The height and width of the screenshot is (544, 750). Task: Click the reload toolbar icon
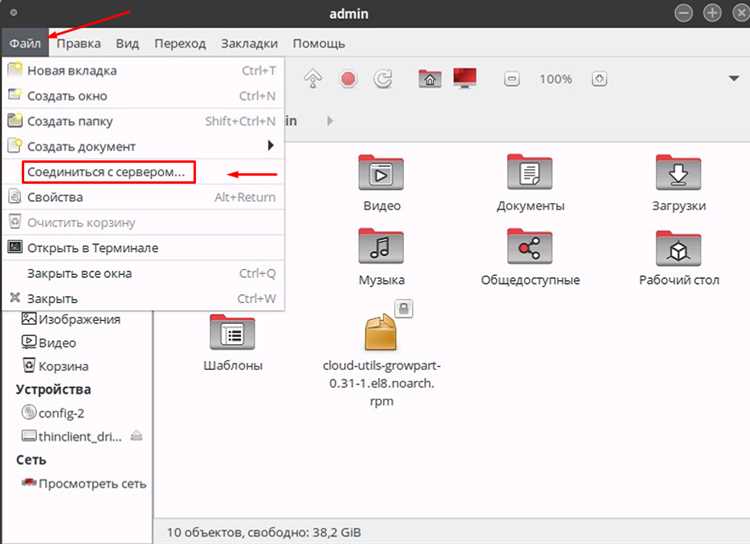pos(383,79)
